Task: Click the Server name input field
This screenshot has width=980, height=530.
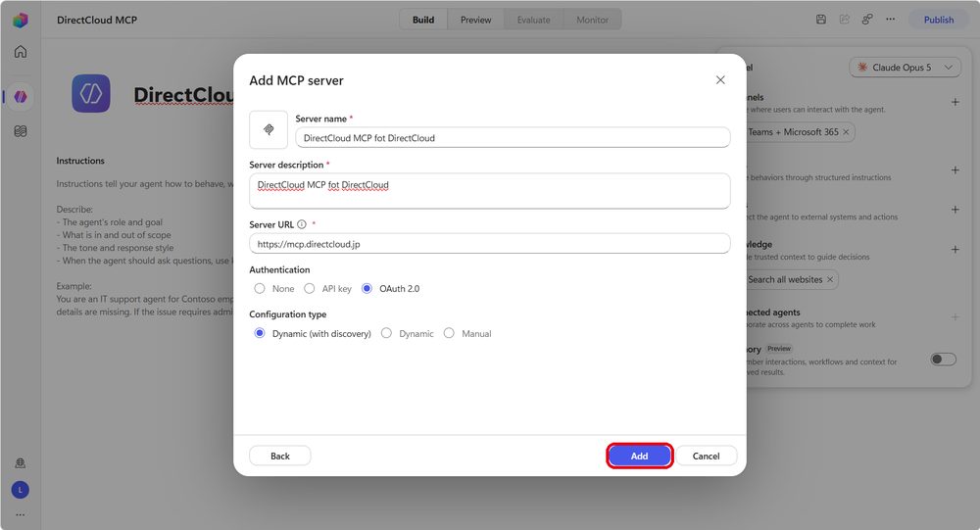Action: point(513,137)
